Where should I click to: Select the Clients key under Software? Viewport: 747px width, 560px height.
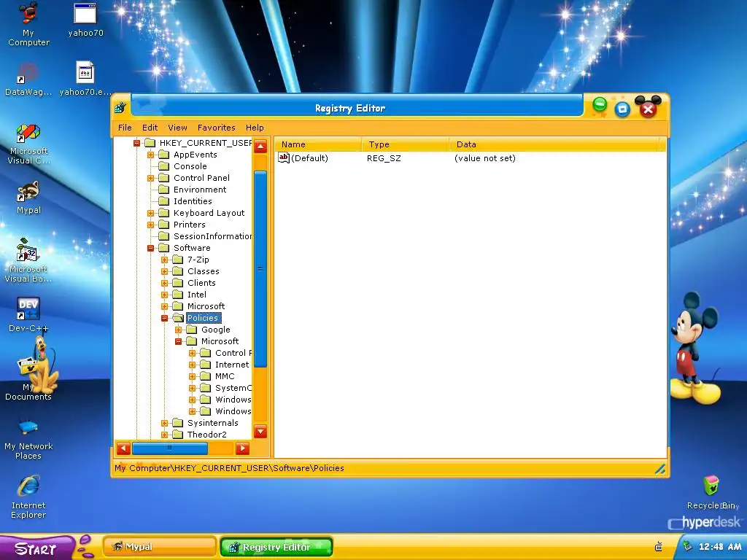(x=201, y=283)
